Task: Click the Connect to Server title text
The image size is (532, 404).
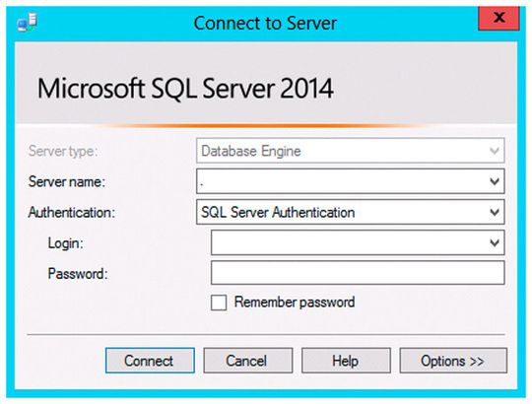Action: pyautogui.click(x=265, y=24)
